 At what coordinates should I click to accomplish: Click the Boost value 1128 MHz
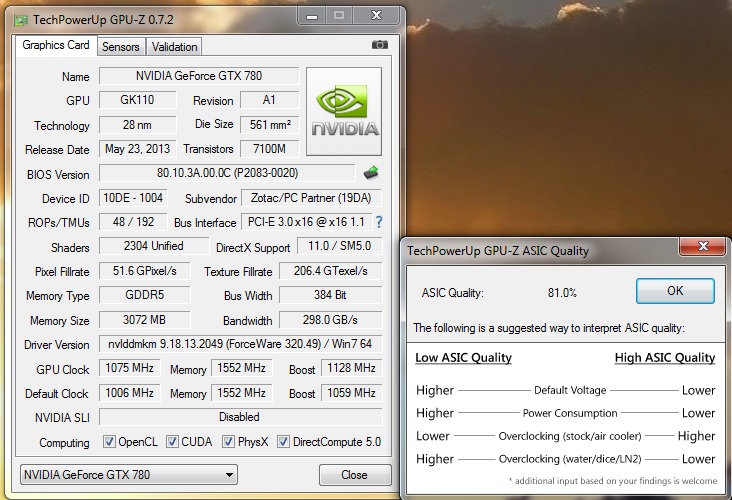(x=352, y=368)
